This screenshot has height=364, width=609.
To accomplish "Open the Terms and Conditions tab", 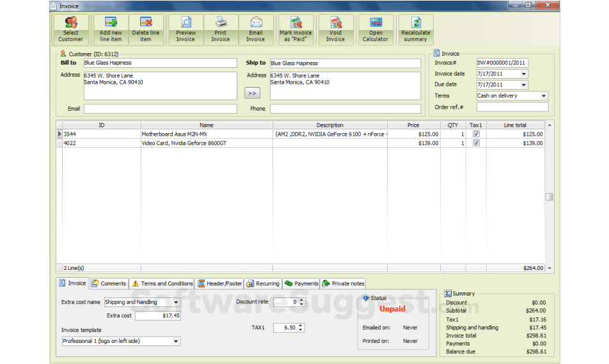I will coord(162,283).
